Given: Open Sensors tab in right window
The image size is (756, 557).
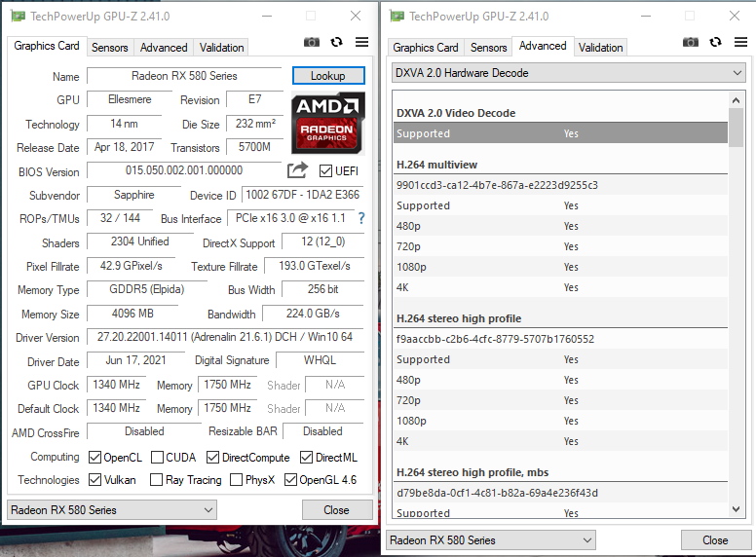Looking at the screenshot, I should (488, 48).
